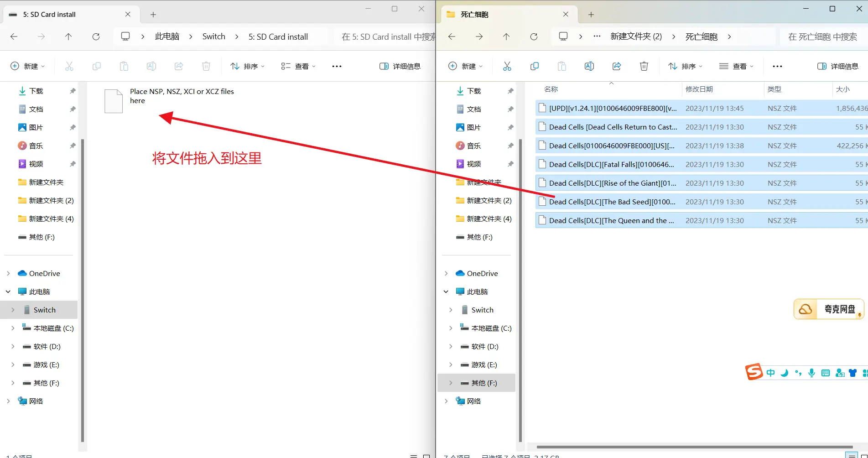
Task: Click the 新建 button in right window
Action: point(465,66)
